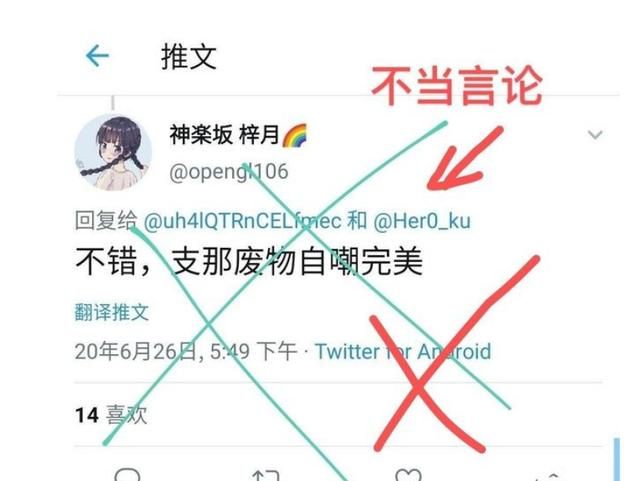Open mentioned user @uh4IQTRnCELfmec

coord(242,221)
